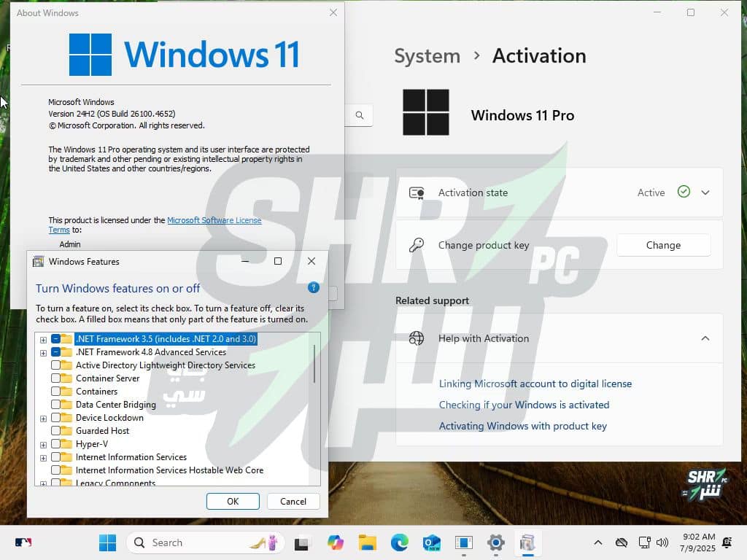Viewport: 747px width, 560px height.
Task: Click the Change product key button
Action: click(663, 245)
